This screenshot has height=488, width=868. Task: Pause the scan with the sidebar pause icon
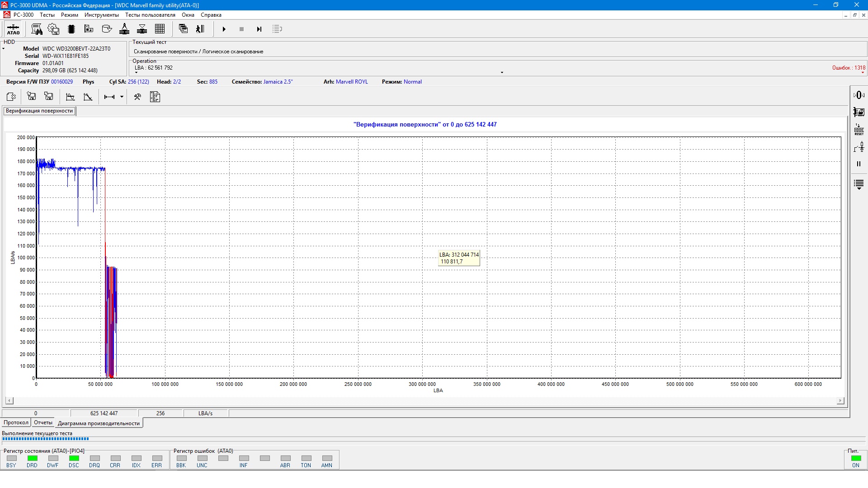(x=859, y=164)
